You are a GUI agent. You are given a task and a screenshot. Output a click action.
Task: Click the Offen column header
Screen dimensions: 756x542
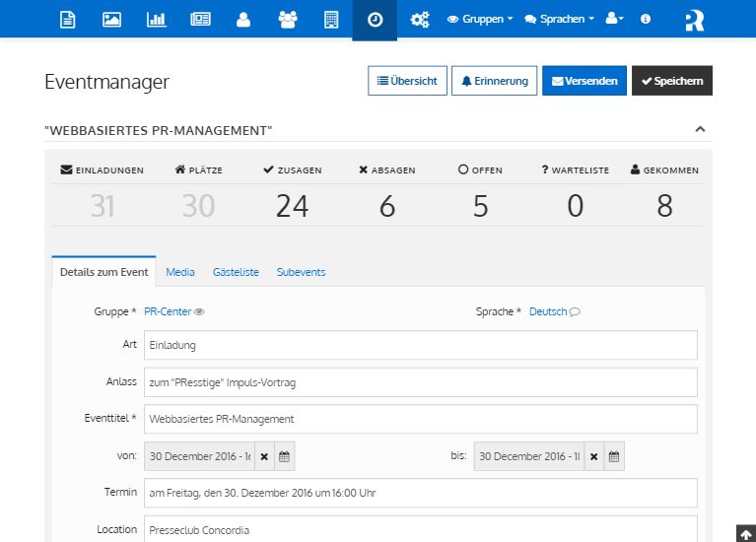point(480,169)
